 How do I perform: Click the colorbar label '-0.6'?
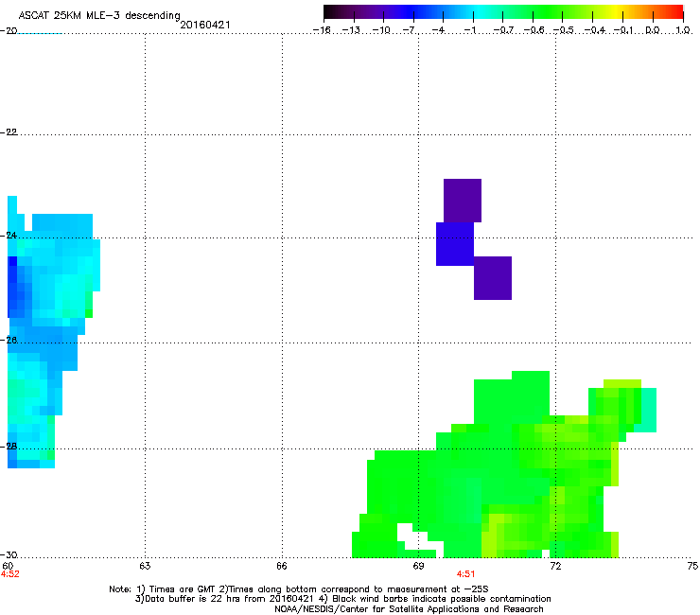point(534,30)
